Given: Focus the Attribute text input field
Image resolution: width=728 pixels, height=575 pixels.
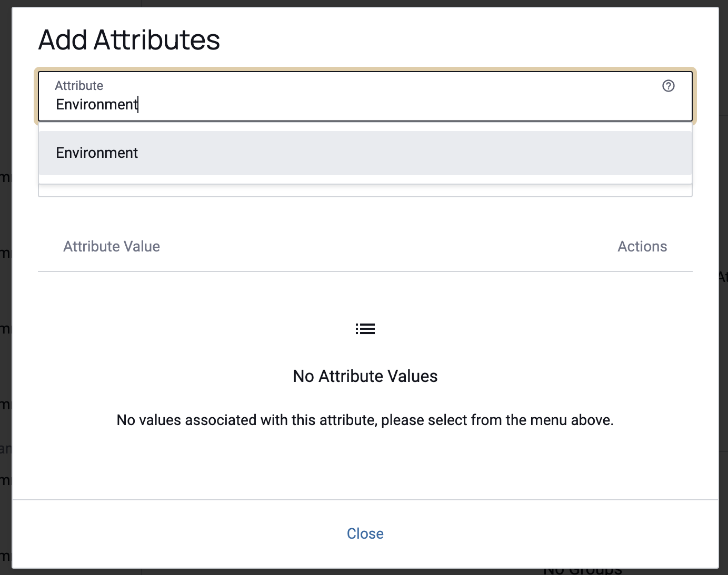Looking at the screenshot, I should [365, 96].
